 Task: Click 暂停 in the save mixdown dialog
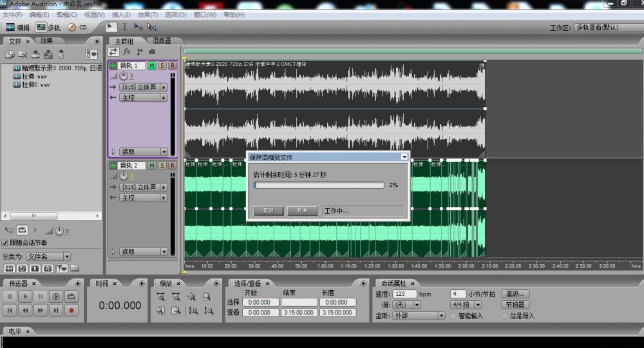[x=302, y=211]
